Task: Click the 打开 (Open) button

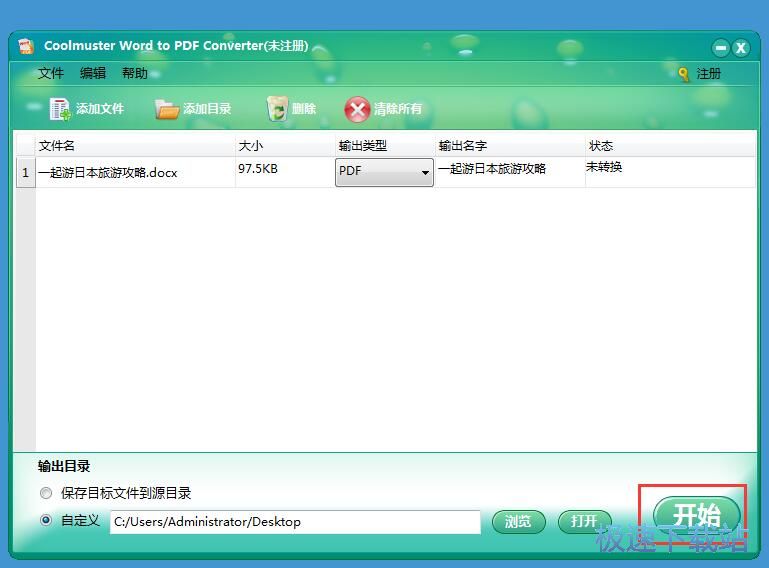Action: (585, 521)
